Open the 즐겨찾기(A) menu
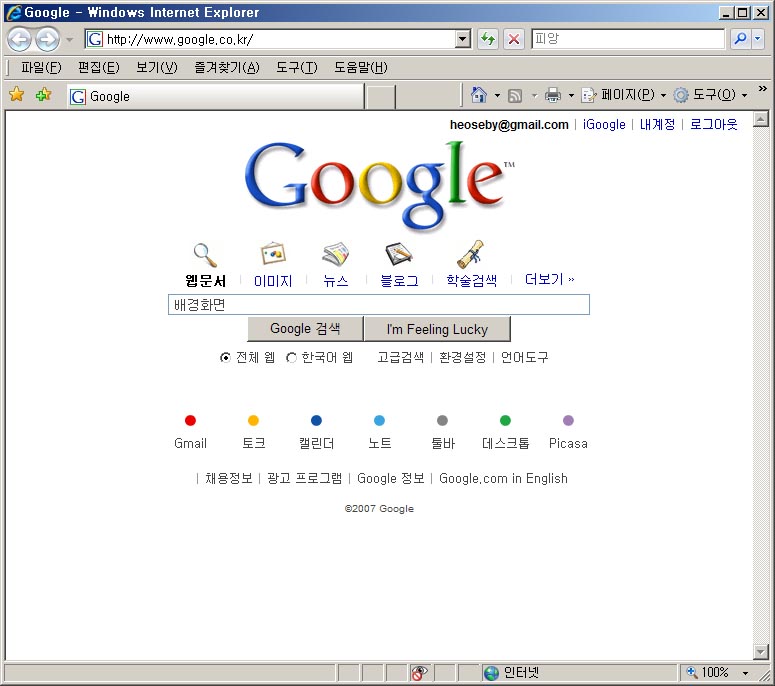The width and height of the screenshot is (775, 686). 227,67
